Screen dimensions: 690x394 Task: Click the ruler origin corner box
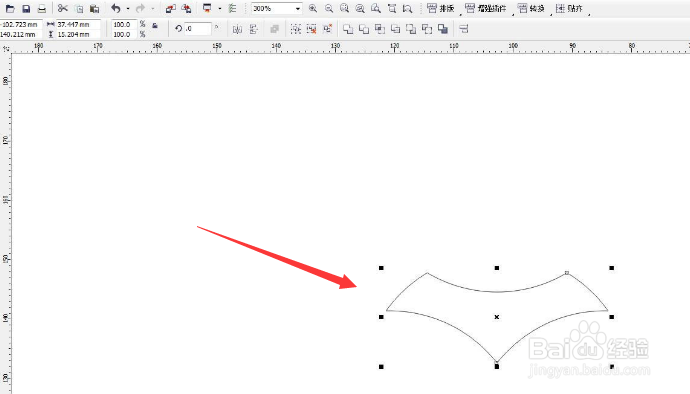(5, 48)
